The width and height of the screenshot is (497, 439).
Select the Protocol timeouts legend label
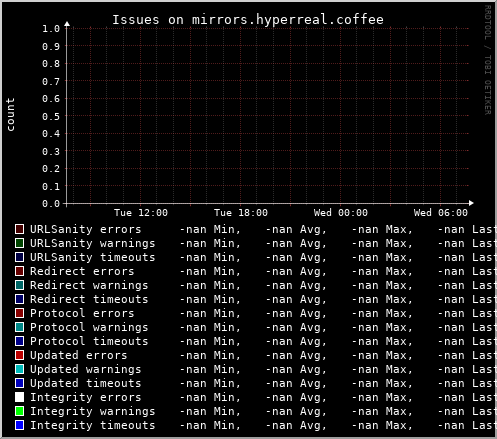[x=89, y=341]
